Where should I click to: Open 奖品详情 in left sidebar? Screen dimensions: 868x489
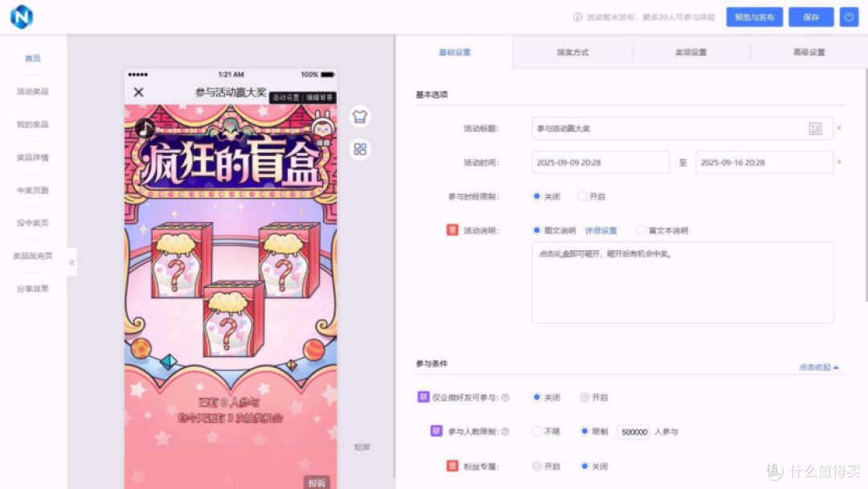33,158
